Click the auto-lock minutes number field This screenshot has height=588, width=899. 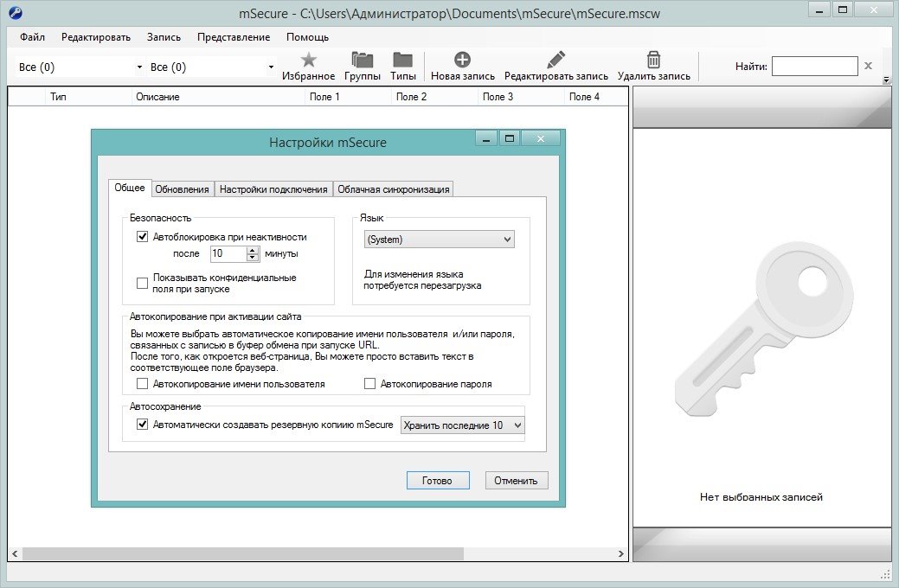pos(228,253)
